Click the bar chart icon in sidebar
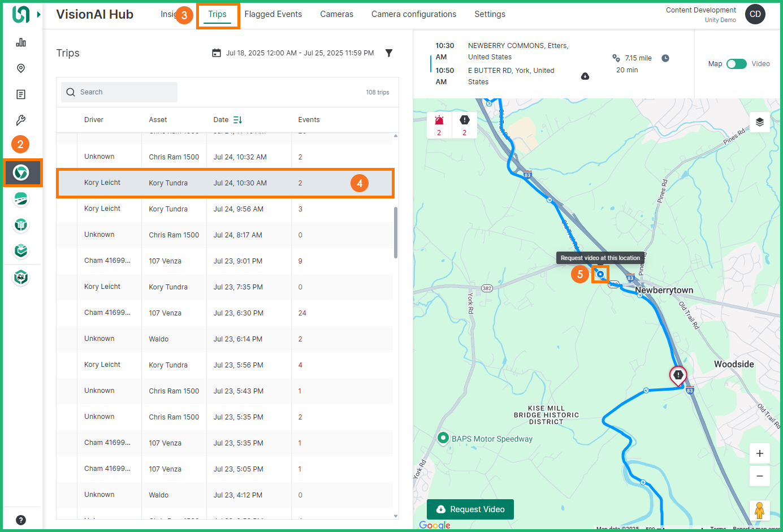The height and width of the screenshot is (532, 783). (21, 42)
